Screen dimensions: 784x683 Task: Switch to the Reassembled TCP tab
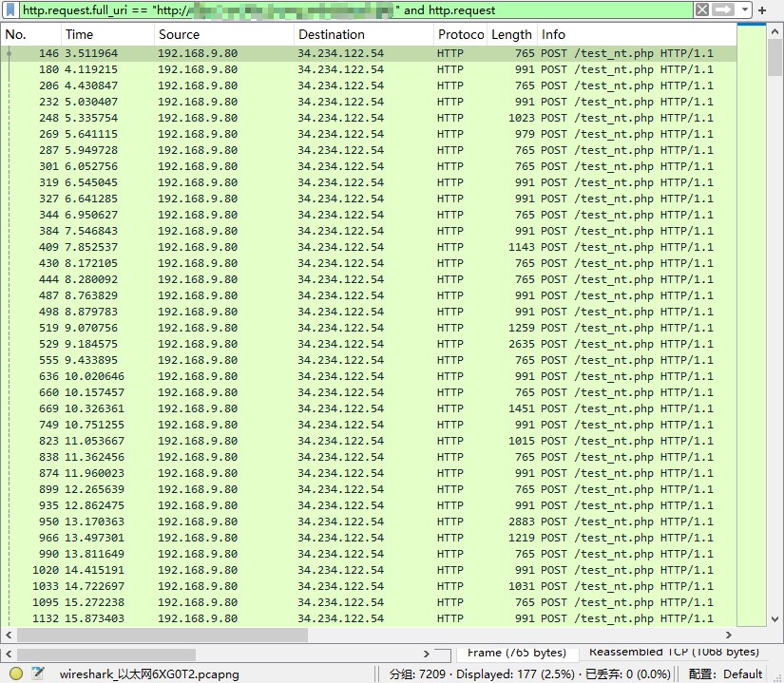[673, 653]
